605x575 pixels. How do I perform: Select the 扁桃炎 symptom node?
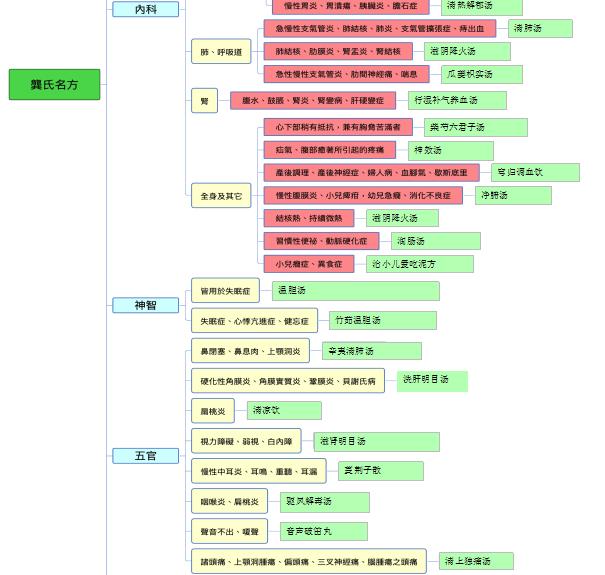pos(213,411)
